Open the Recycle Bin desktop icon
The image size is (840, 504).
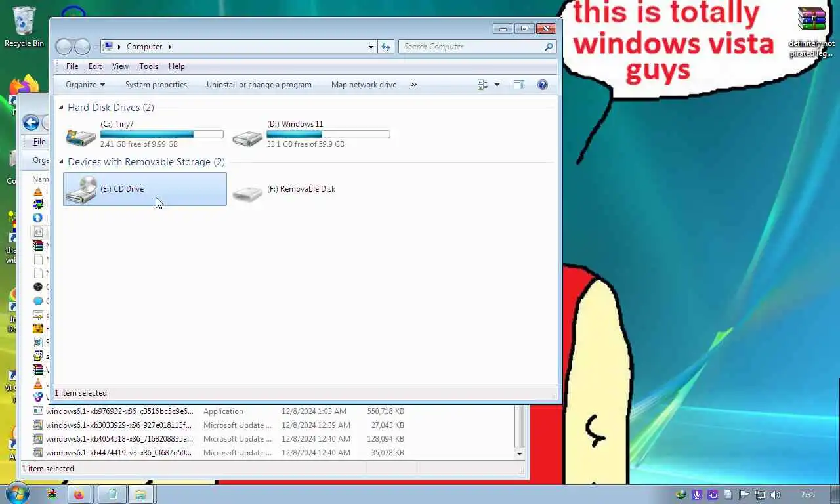click(24, 26)
